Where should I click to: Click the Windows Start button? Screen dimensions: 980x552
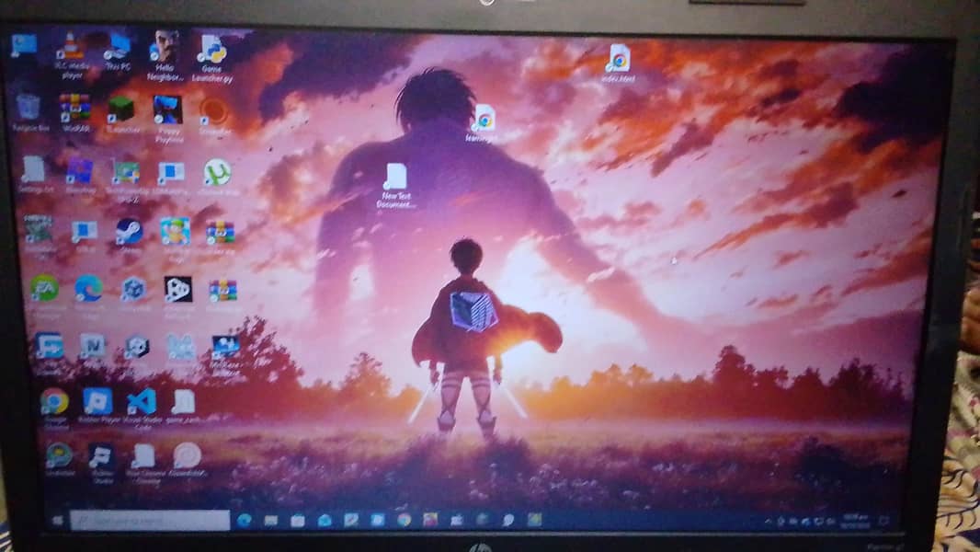click(58, 520)
